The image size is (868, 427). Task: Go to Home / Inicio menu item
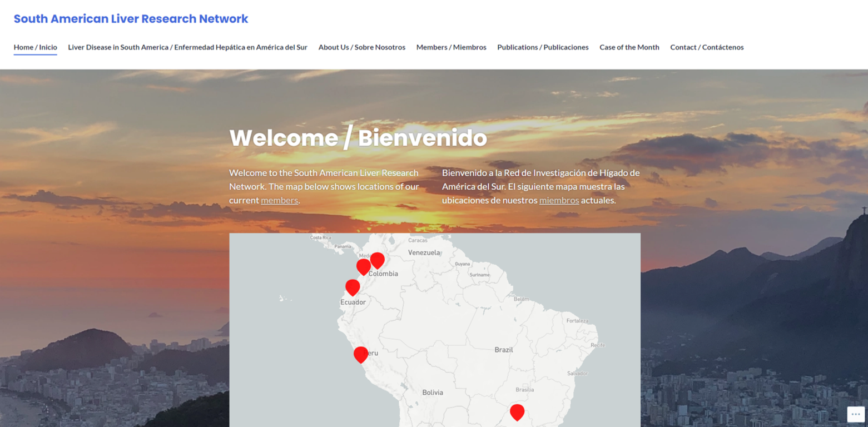[x=36, y=47]
